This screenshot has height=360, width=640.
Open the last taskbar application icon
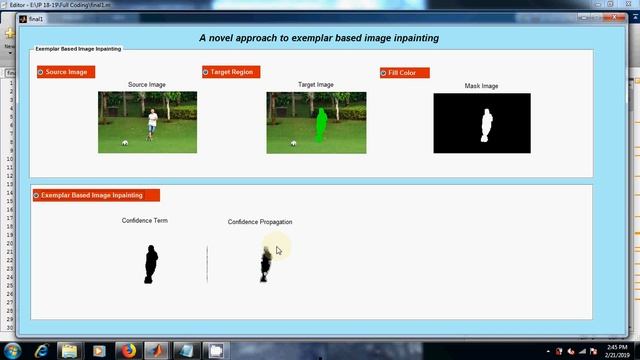point(216,351)
